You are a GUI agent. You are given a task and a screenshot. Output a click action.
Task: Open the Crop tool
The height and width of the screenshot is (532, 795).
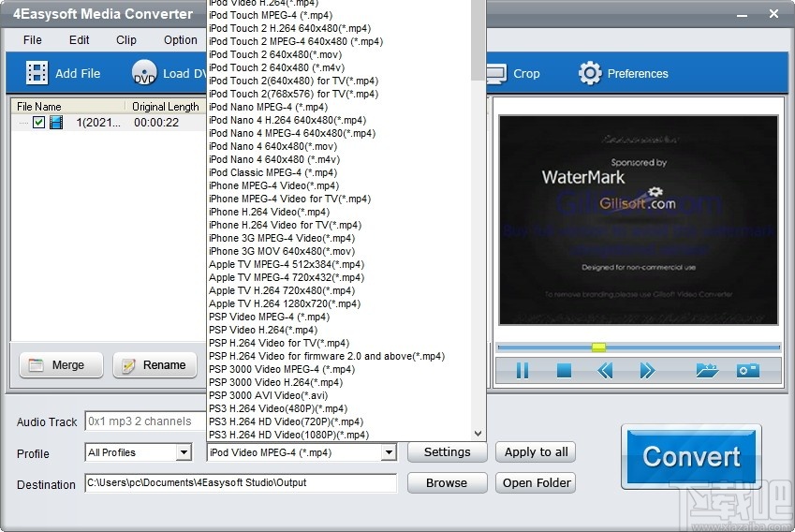tap(513, 74)
